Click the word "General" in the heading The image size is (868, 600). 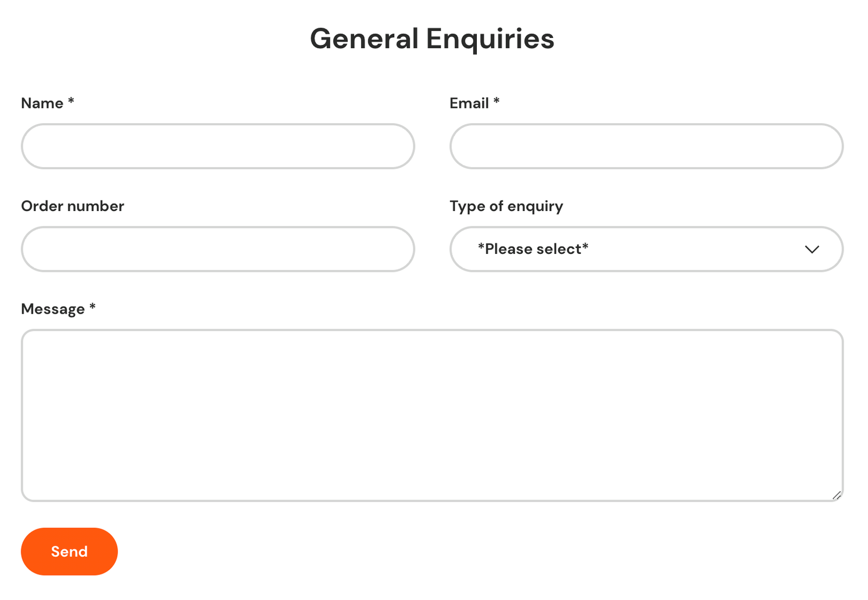(364, 39)
